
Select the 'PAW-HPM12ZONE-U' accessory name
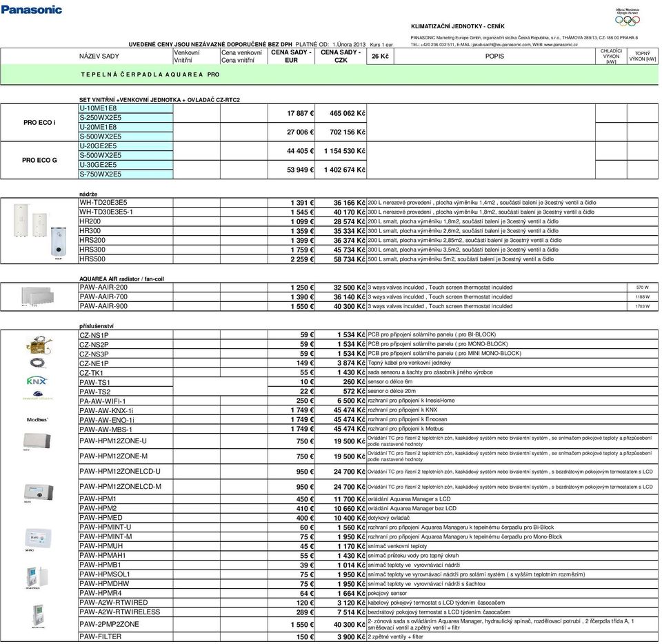113,441
